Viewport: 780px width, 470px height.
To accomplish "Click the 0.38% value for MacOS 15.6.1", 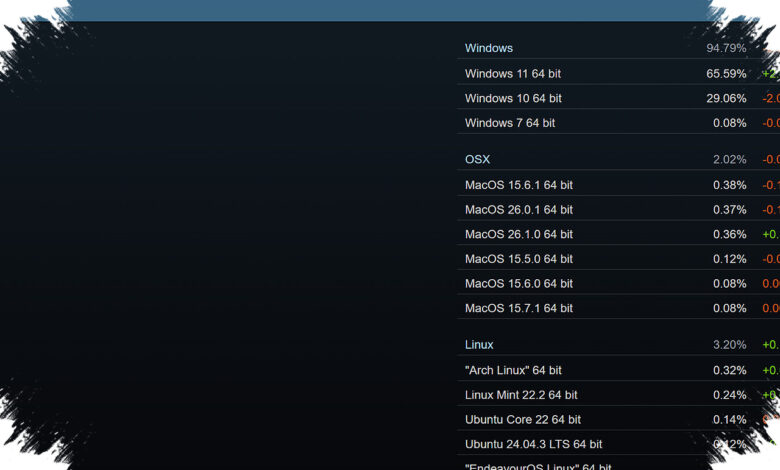I will click(x=730, y=185).
